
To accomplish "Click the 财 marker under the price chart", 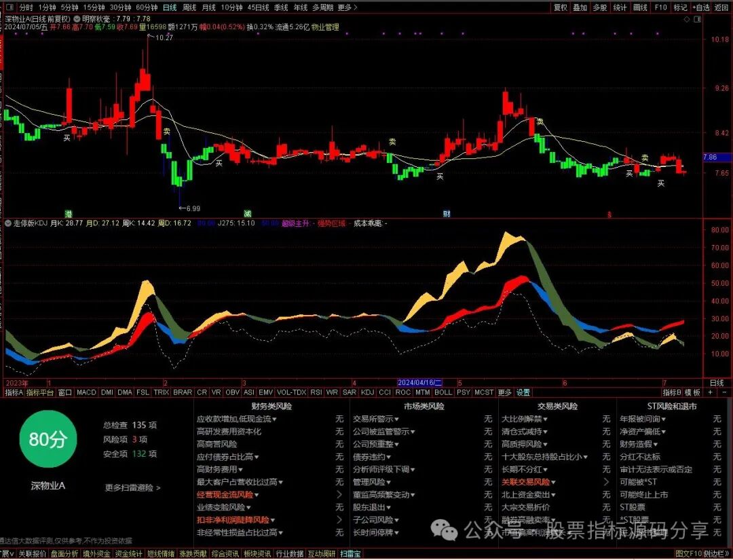I will point(447,214).
